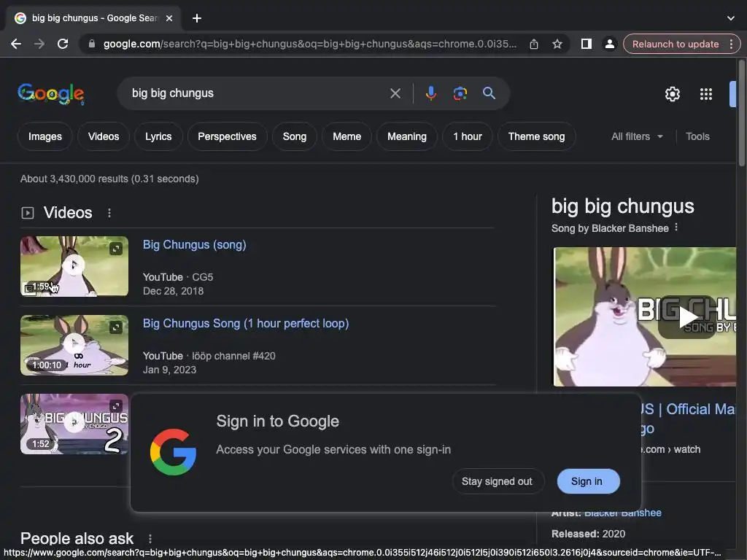This screenshot has width=747, height=560.
Task: Click the magnifier search icon
Action: pos(489,93)
